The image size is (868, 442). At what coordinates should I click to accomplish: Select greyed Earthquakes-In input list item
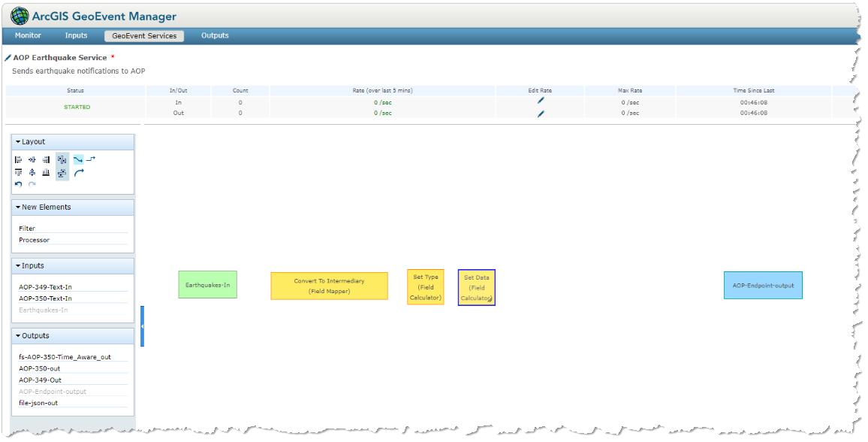(73, 310)
